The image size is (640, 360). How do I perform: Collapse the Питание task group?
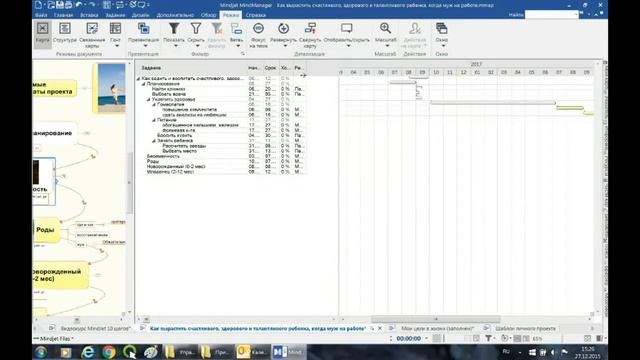[154, 120]
